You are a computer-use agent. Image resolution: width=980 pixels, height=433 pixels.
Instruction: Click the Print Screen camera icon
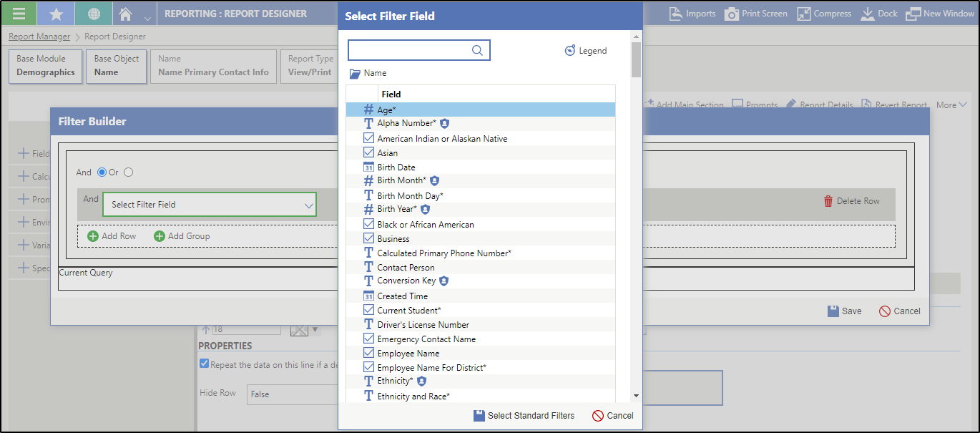point(731,14)
